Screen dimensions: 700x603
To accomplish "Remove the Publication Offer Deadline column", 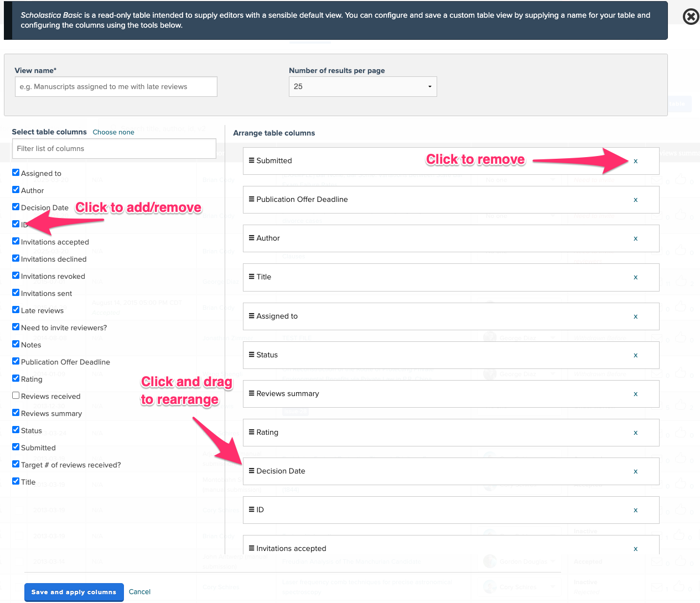I will pos(635,200).
